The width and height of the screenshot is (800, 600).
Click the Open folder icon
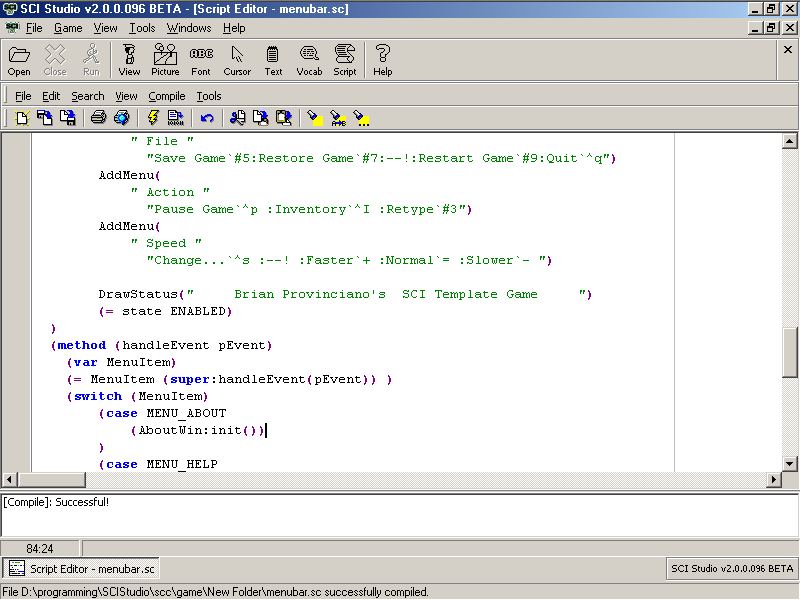pos(19,60)
